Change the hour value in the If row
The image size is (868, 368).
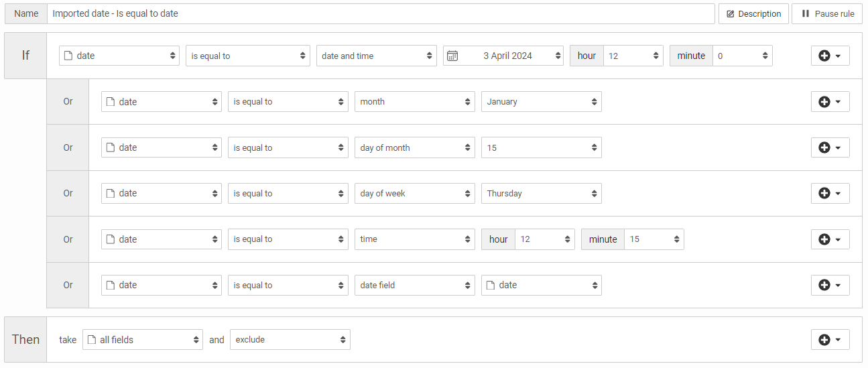tap(633, 56)
